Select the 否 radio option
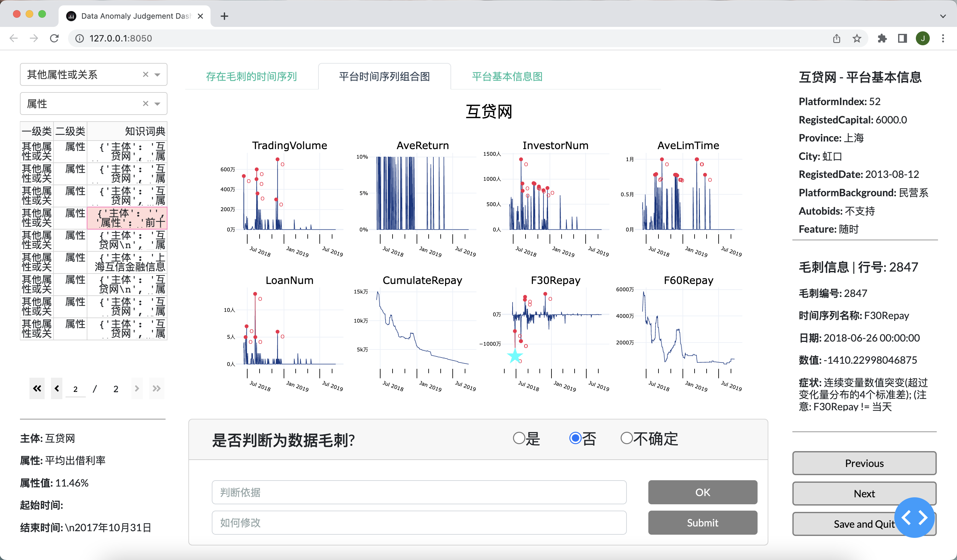The height and width of the screenshot is (560, 957). (575, 438)
